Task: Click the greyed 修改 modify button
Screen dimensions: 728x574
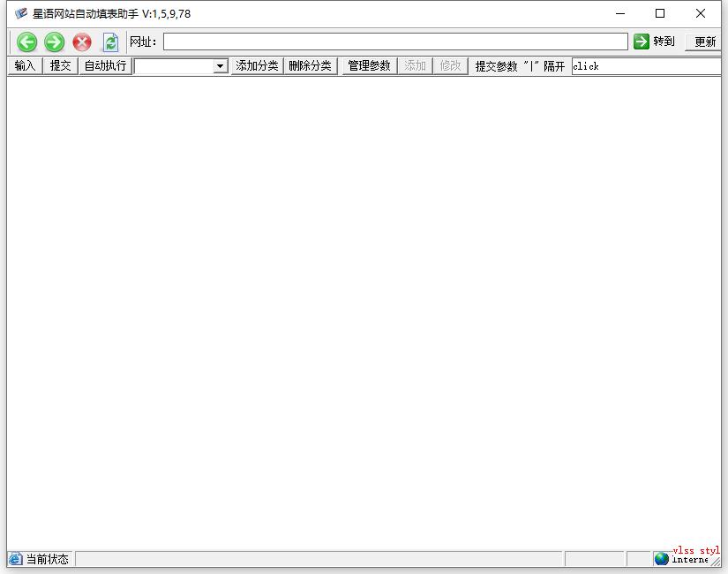Action: [450, 66]
